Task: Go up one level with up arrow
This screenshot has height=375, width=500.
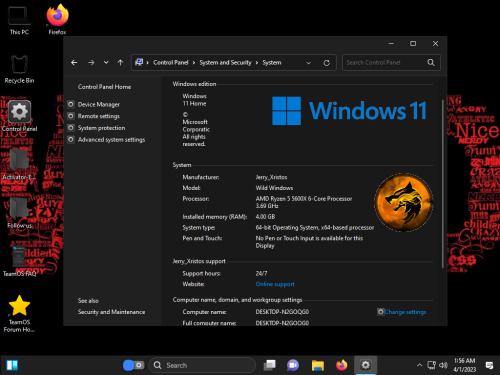Action: pos(120,63)
